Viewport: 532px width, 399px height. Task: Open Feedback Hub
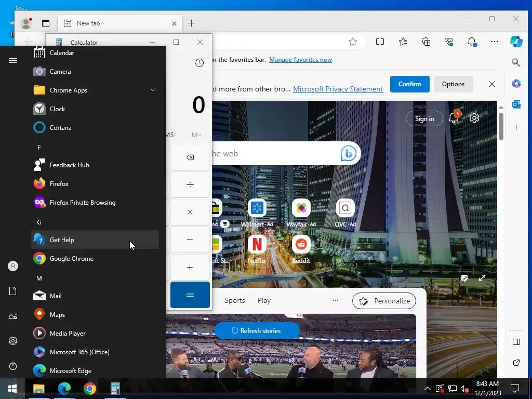click(95, 165)
